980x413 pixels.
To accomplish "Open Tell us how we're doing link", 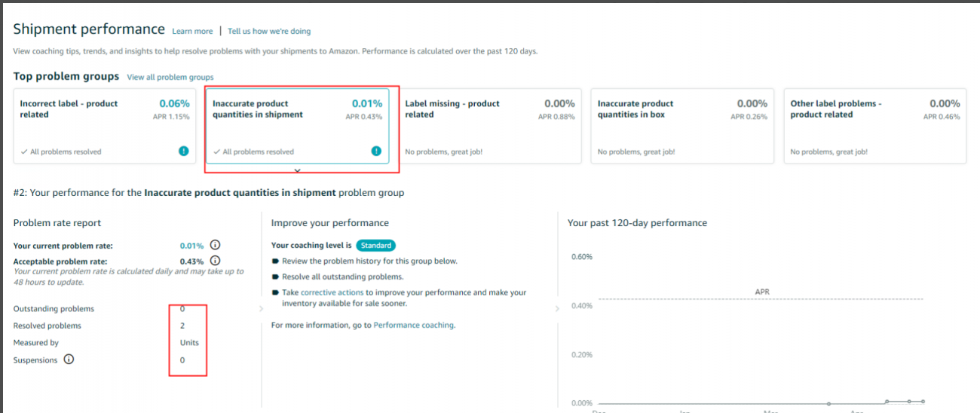I will coord(269,31).
